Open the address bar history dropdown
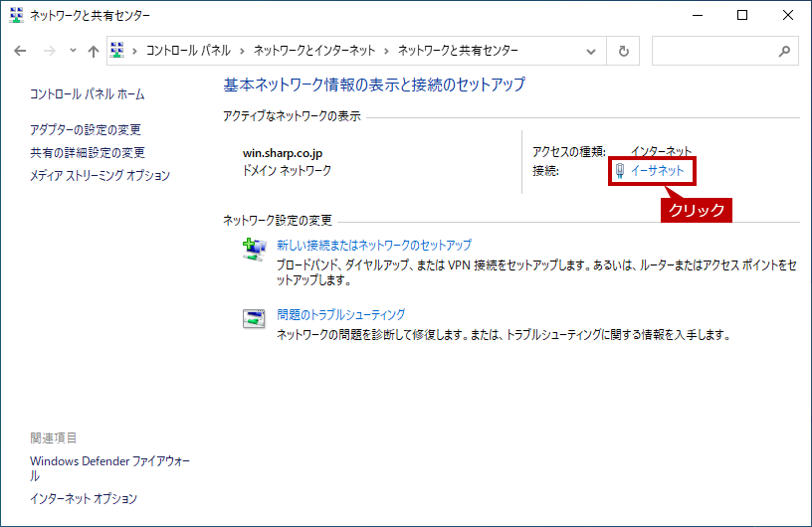The image size is (812, 527). pyautogui.click(x=591, y=51)
